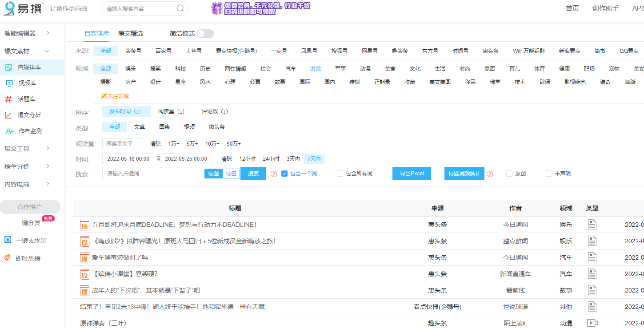Uncheck the 包含一个词 checkbox
Screen dimensions: 644x328
(x=284, y=174)
